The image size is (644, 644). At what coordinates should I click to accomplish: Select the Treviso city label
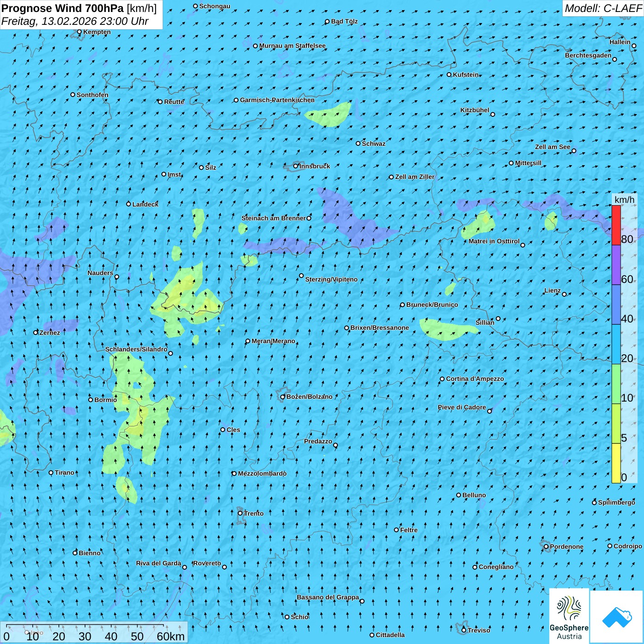click(479, 630)
